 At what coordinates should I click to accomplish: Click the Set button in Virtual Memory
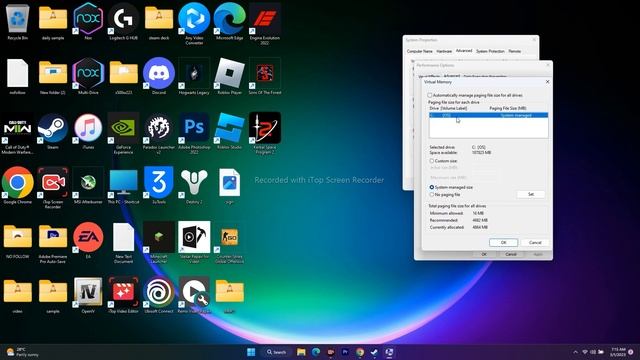click(x=531, y=194)
